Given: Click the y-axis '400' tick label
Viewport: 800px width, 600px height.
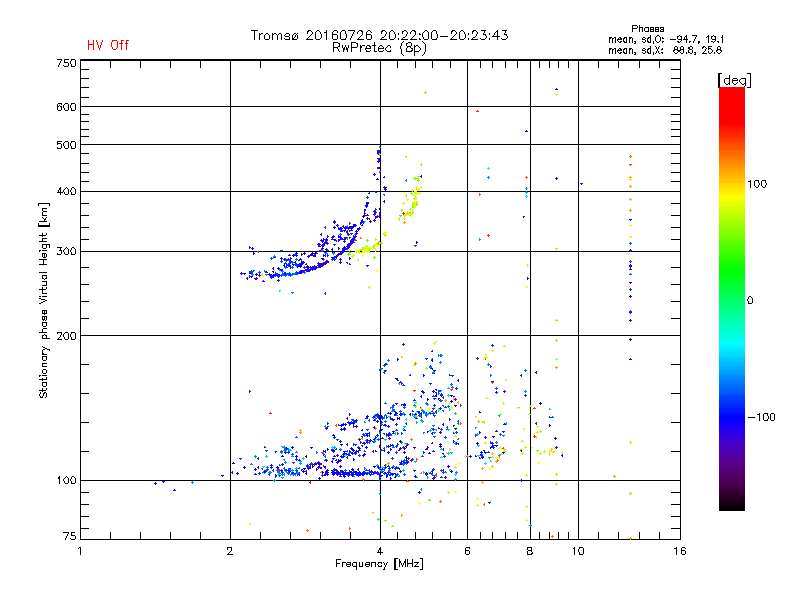Looking at the screenshot, I should pyautogui.click(x=66, y=192).
